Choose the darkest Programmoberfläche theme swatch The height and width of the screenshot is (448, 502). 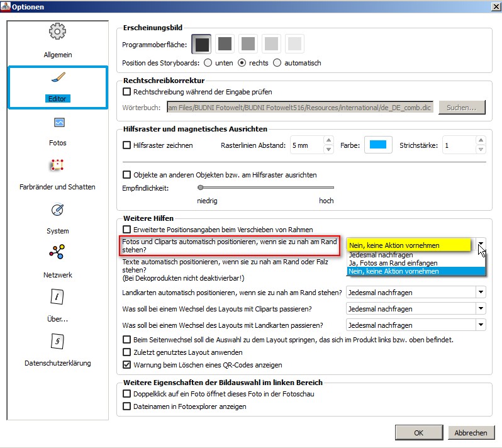click(201, 44)
